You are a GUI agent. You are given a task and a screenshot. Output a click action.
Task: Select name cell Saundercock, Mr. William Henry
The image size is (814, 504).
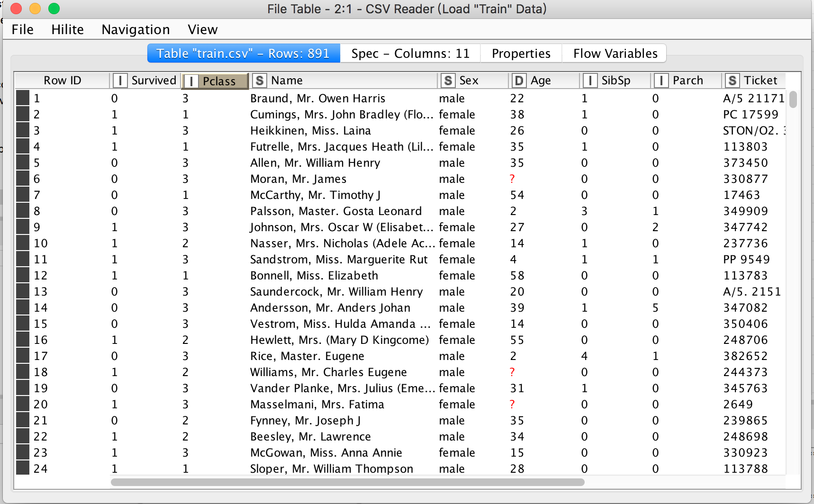point(336,291)
